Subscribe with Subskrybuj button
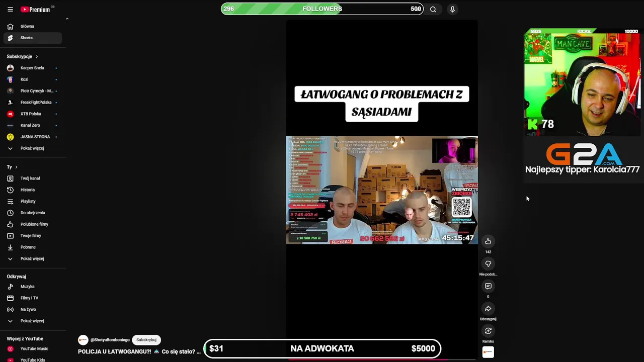This screenshot has height=362, width=644. [x=146, y=340]
